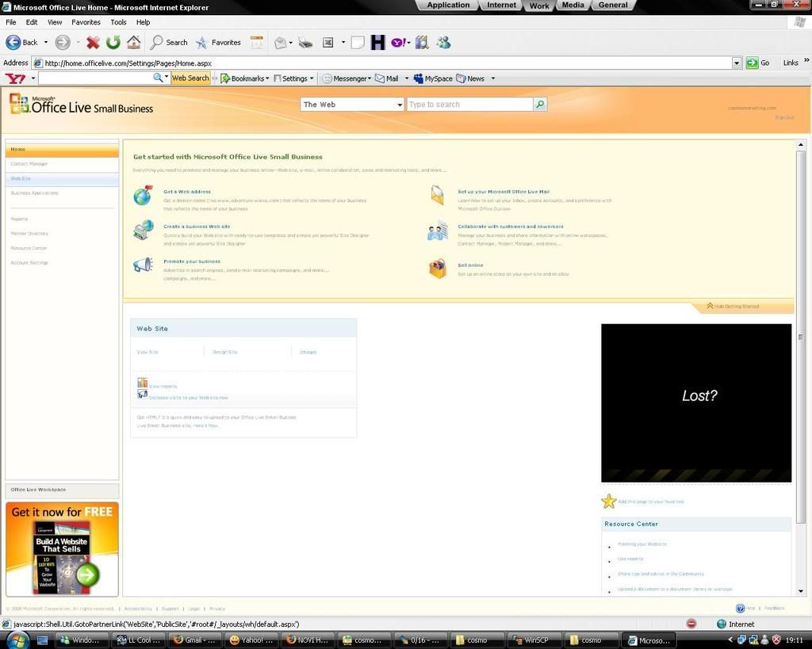Open Contact Manager in left navigation
The height and width of the screenshot is (649, 812).
(29, 164)
